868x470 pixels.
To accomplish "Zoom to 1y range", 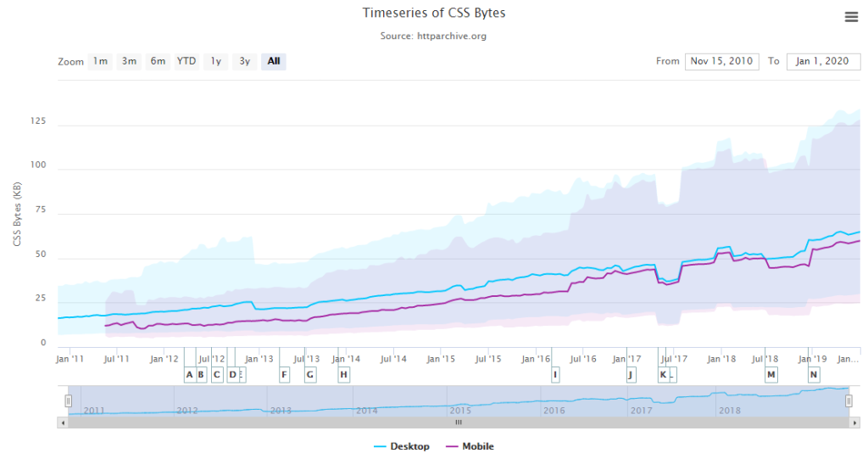I will coord(216,61).
